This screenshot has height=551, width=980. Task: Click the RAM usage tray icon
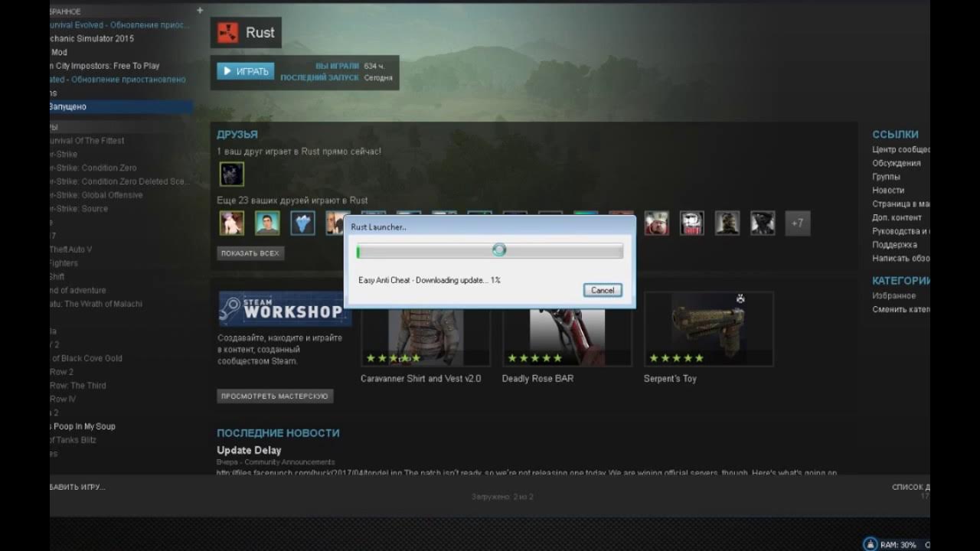tap(870, 545)
